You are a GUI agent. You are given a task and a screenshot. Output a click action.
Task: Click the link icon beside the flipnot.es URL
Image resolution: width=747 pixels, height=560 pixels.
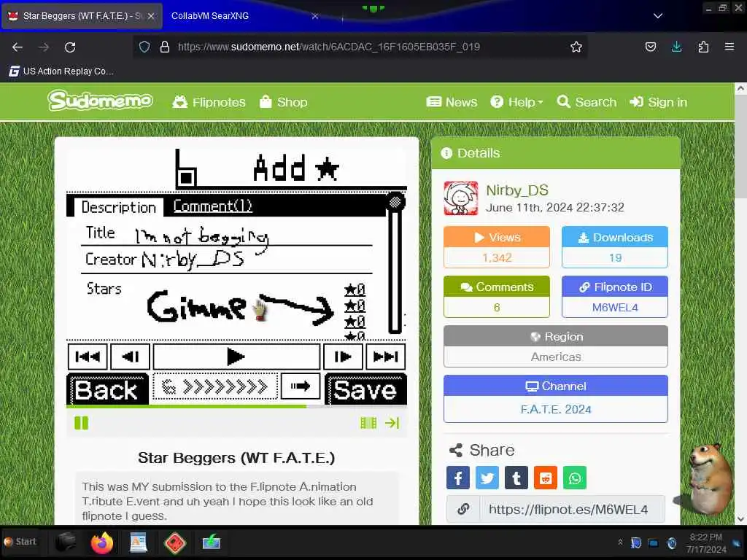click(x=463, y=509)
